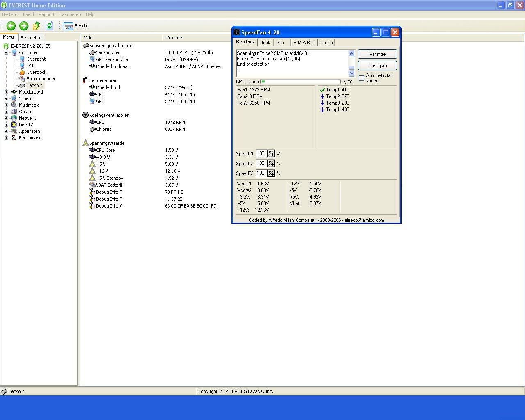The image size is (525, 420).
Task: Click the green Forward arrow toolbar icon
Action: click(x=24, y=26)
